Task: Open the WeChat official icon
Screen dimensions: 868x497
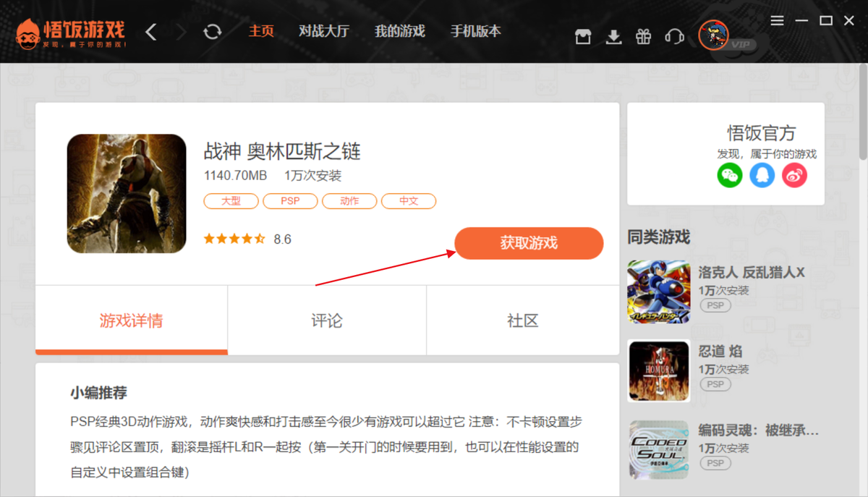Action: pyautogui.click(x=730, y=175)
